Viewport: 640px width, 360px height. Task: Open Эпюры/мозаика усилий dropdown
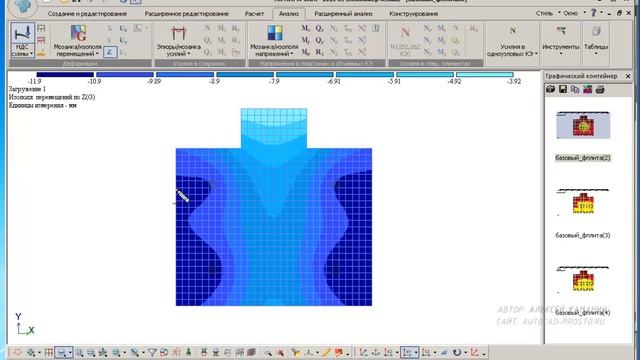tap(189, 54)
